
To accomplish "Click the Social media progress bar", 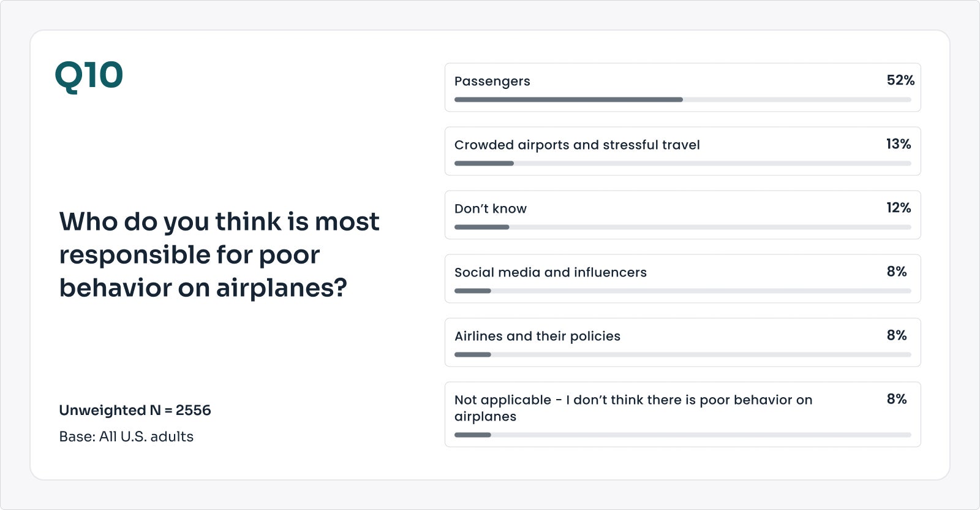I will (682, 291).
